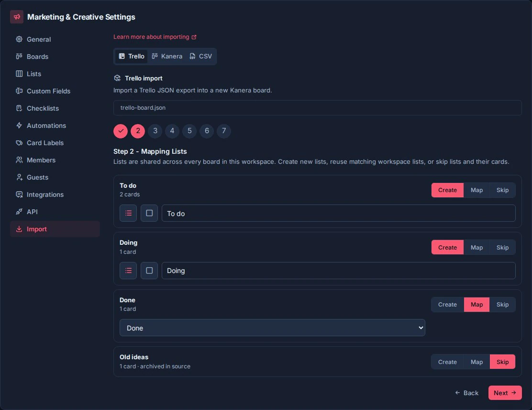532x410 pixels.
Task: Click square icon button in To do row
Action: pos(149,213)
